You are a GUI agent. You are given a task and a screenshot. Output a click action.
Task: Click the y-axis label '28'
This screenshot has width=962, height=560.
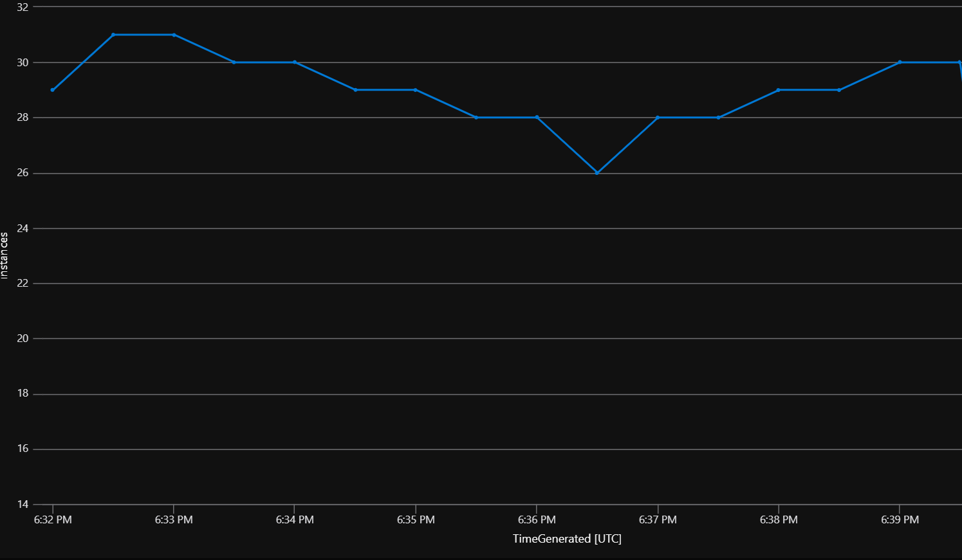click(23, 118)
